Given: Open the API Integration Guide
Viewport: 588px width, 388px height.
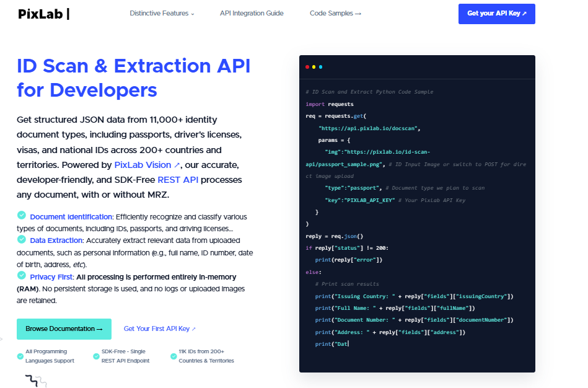Looking at the screenshot, I should (252, 13).
